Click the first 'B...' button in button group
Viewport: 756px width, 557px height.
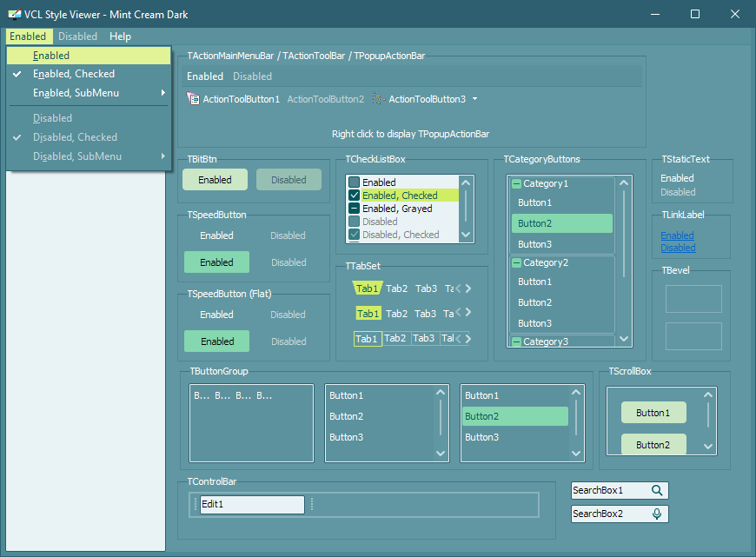pyautogui.click(x=202, y=395)
